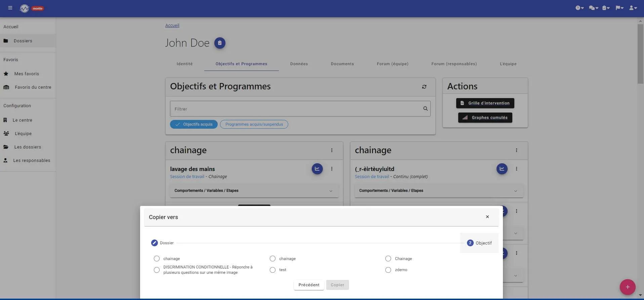Select the test radio option
Screen dimensions: 644x300
click(272, 270)
